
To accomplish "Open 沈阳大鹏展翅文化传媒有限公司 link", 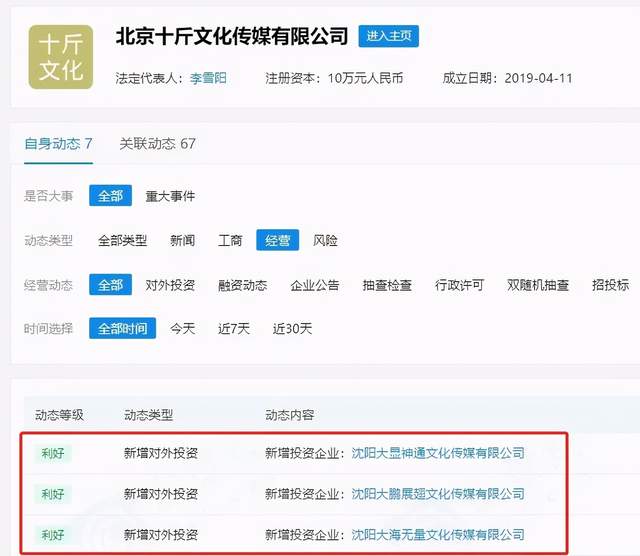I will [x=438, y=494].
